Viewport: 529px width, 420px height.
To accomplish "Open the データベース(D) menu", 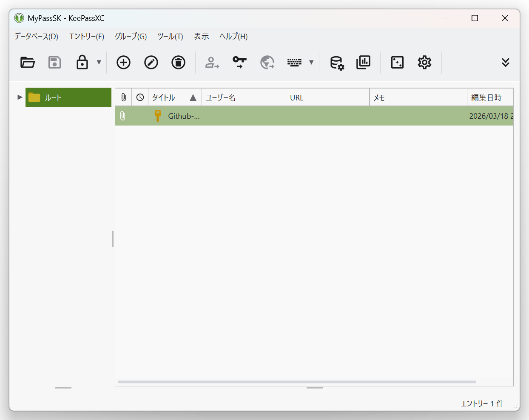I will [36, 37].
